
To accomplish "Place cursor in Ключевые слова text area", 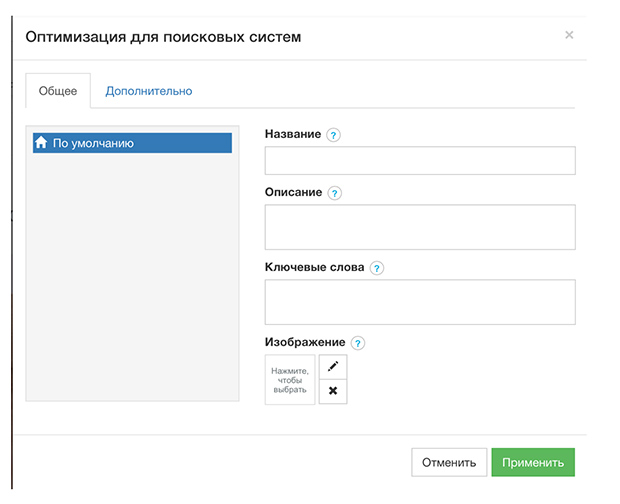I will pyautogui.click(x=420, y=302).
